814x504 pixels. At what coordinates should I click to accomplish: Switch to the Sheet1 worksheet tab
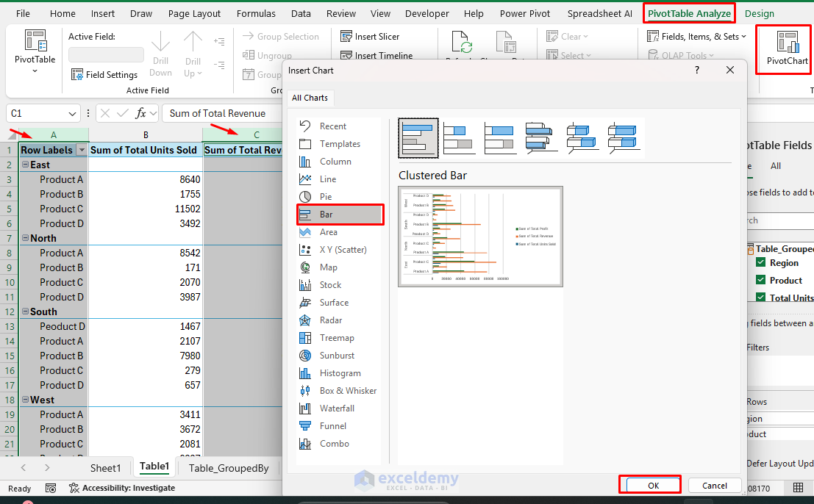(x=105, y=468)
